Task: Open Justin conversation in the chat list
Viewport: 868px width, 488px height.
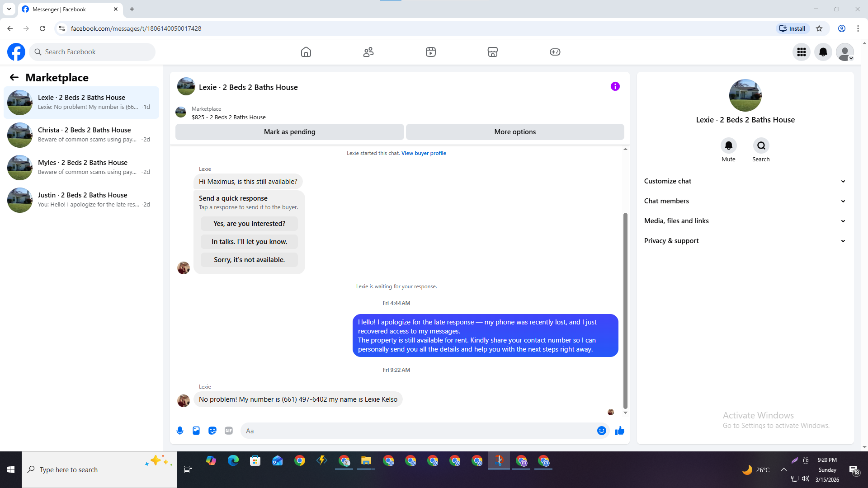Action: pyautogui.click(x=81, y=200)
